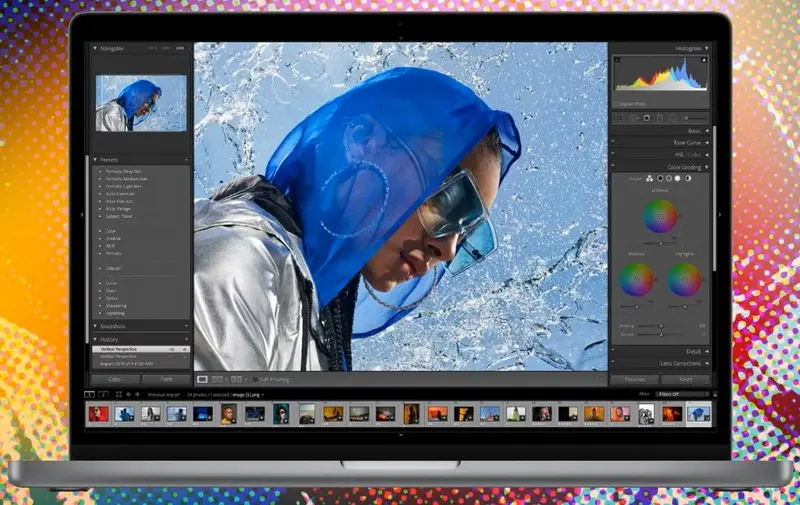800x505 pixels.
Task: Collapse the Presets panel
Action: coord(96,159)
